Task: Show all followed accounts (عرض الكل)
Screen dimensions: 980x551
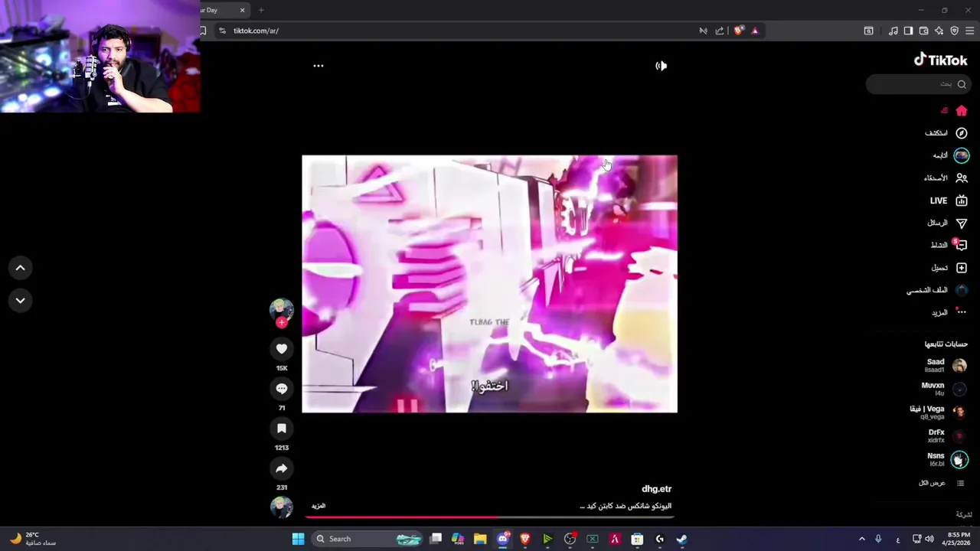Action: [942, 483]
